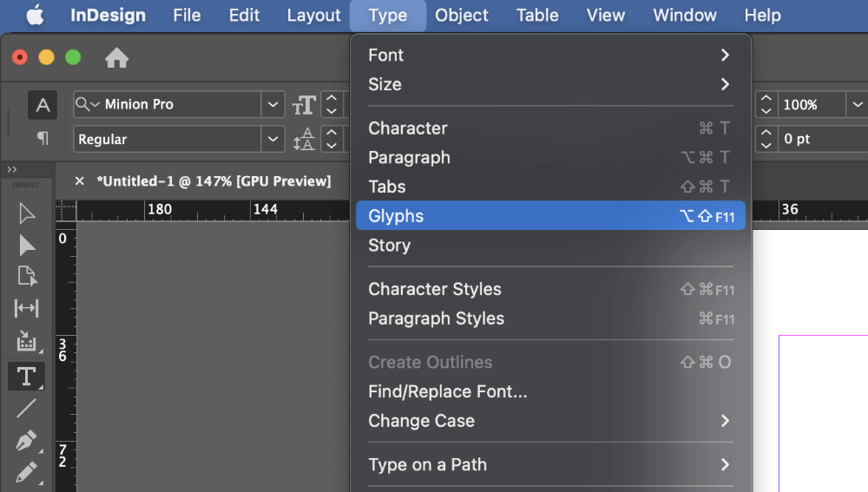This screenshot has width=868, height=492.
Task: Open Character Styles panel
Action: pyautogui.click(x=551, y=289)
